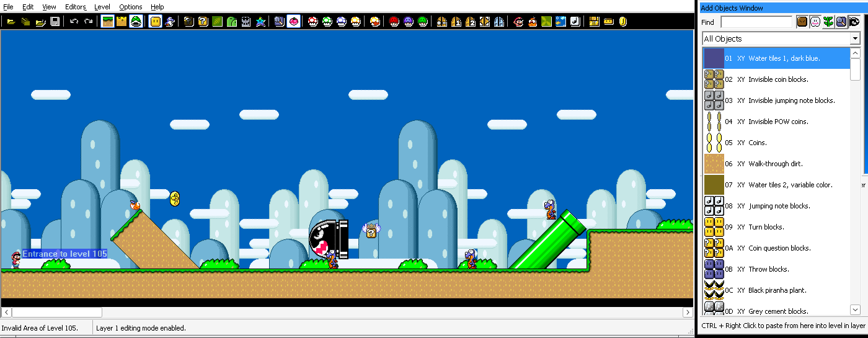Click the object list scroll down arrow
Viewport: 868px width, 338px height.
[856, 309]
